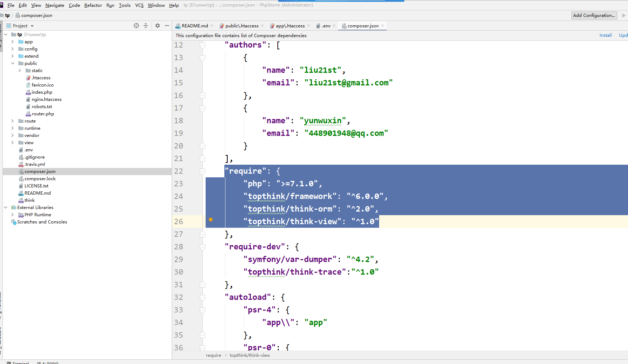Open the TODO tool window tab

(x=48, y=363)
